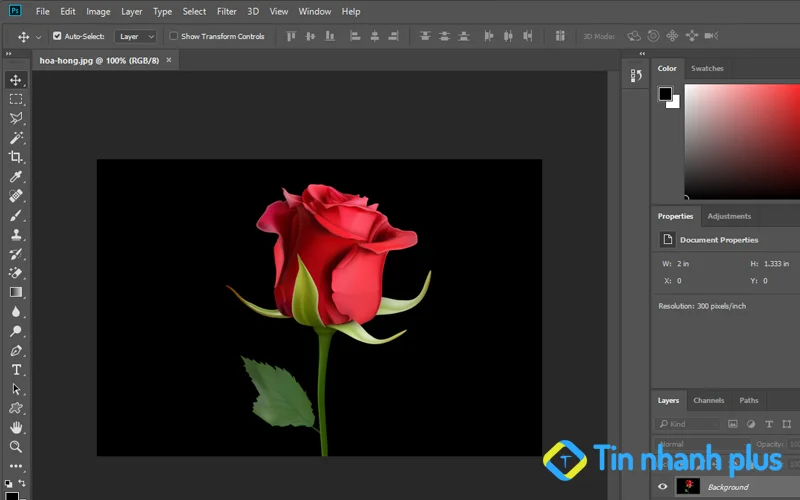Image resolution: width=800 pixels, height=500 pixels.
Task: Close the hoa-hong.jpg document tab
Action: click(x=169, y=60)
